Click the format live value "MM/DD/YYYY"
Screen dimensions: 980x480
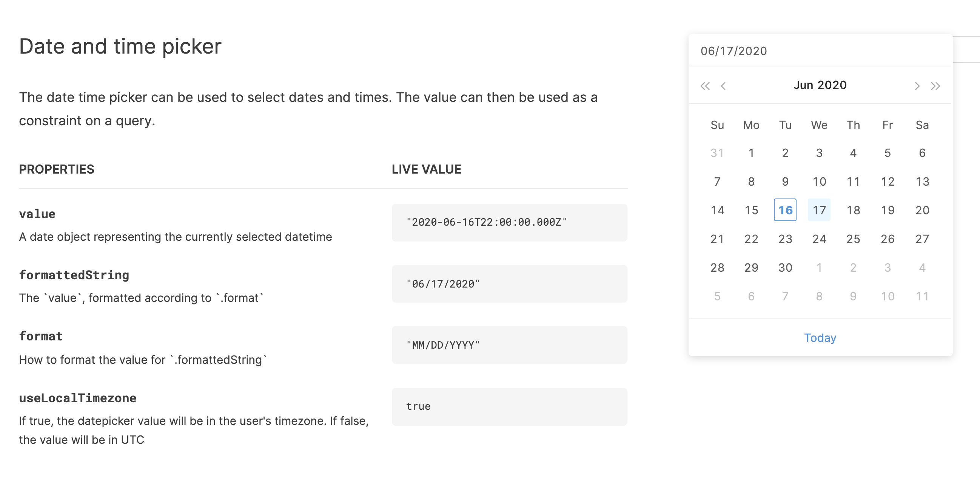(x=509, y=345)
